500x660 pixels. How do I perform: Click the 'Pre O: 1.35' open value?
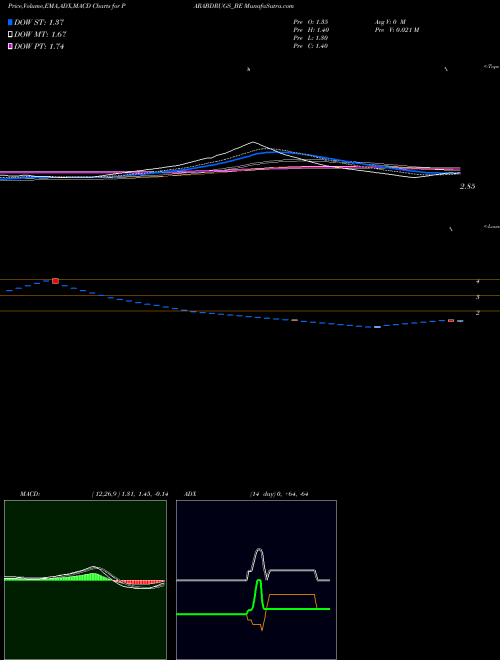coord(311,21)
